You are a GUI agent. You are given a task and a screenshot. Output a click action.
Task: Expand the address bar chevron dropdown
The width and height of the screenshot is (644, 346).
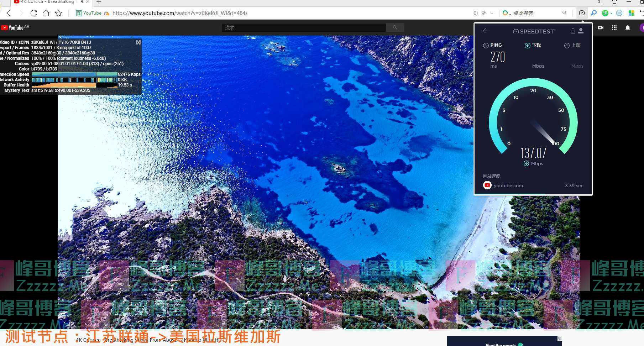[x=492, y=13]
